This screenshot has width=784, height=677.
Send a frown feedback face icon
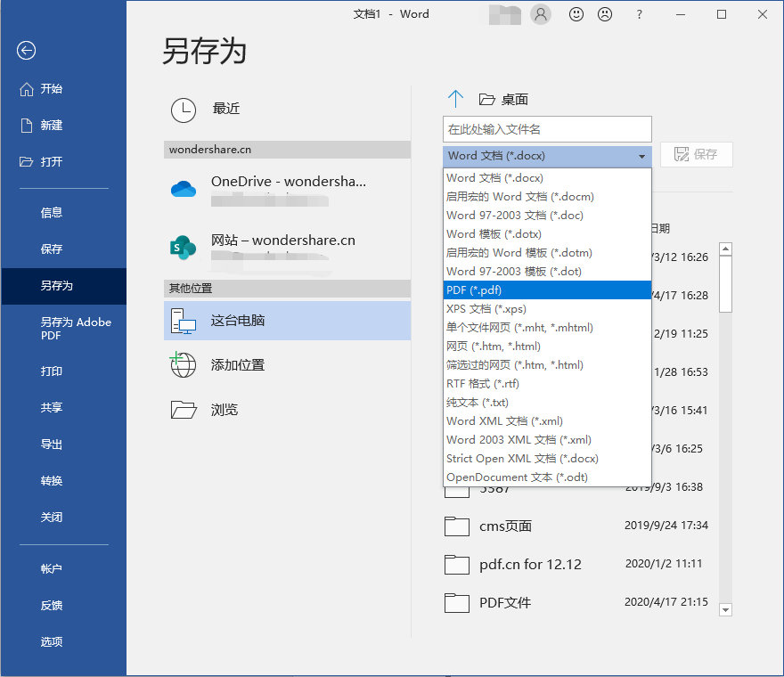[x=605, y=14]
